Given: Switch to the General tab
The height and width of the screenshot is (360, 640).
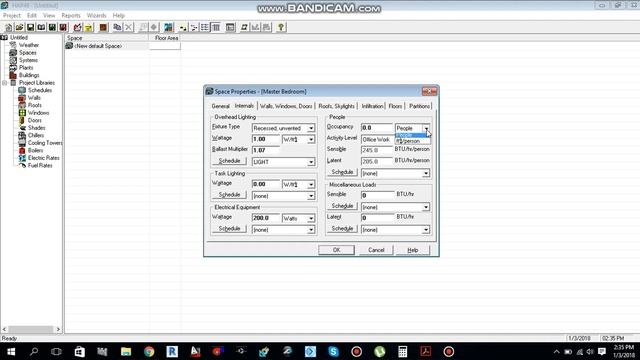Looking at the screenshot, I should tap(220, 106).
